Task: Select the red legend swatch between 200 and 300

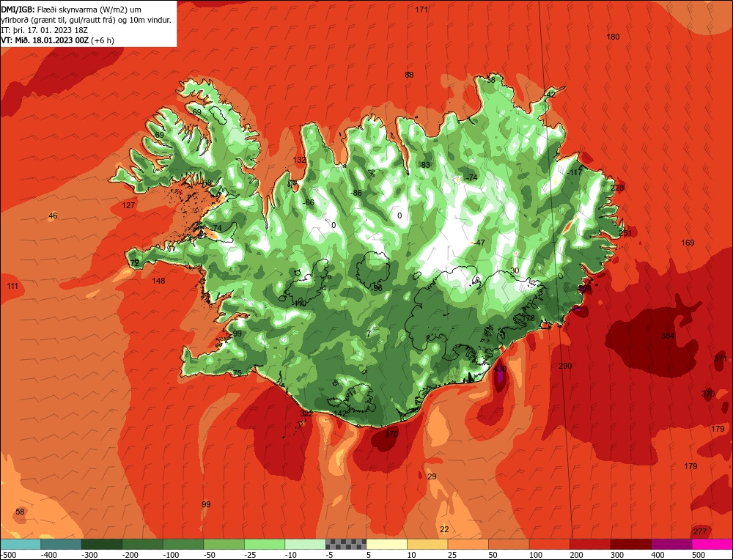Action: [590, 544]
